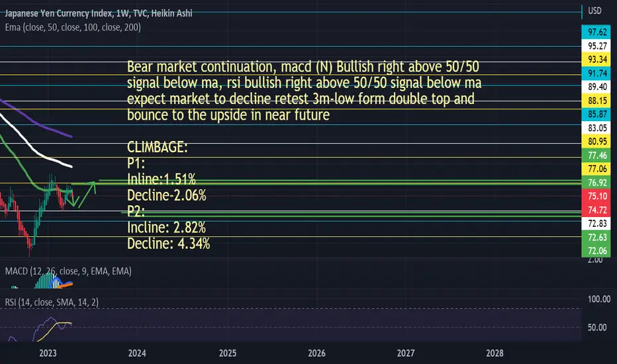Click the 2026 marker on time axis
Viewport: 617px width, 364px height.
316,353
